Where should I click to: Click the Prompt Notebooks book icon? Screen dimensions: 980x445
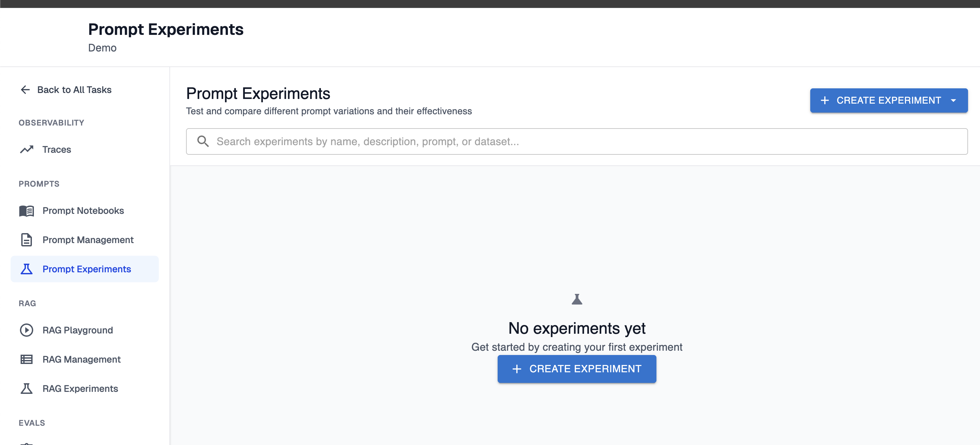(27, 211)
